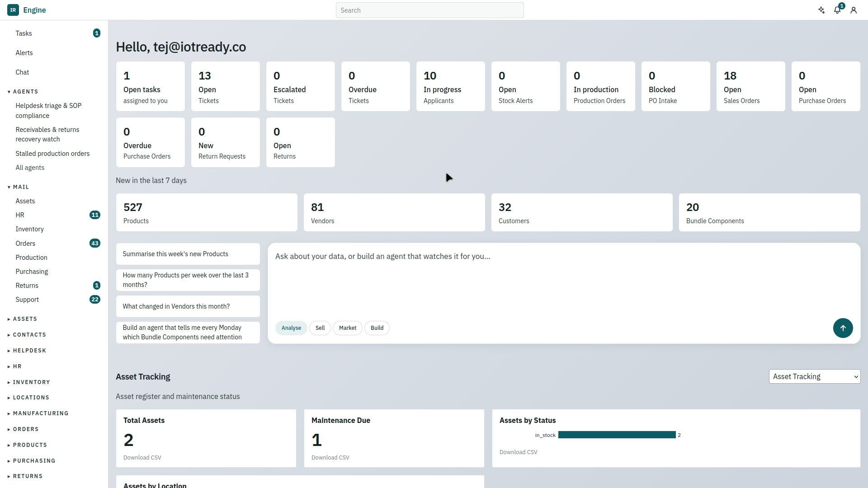Open the 1 Open tasks card
This screenshot has height=488, width=868.
click(x=150, y=86)
